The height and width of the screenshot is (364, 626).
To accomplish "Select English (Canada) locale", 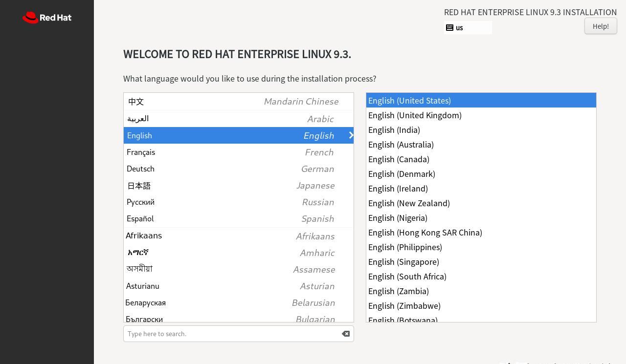I will coord(481,159).
